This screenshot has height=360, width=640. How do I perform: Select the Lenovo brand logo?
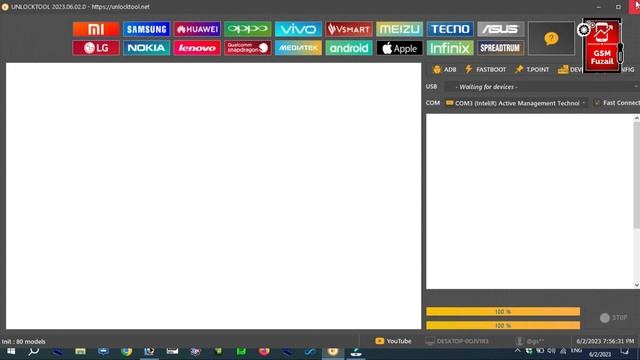coord(197,48)
